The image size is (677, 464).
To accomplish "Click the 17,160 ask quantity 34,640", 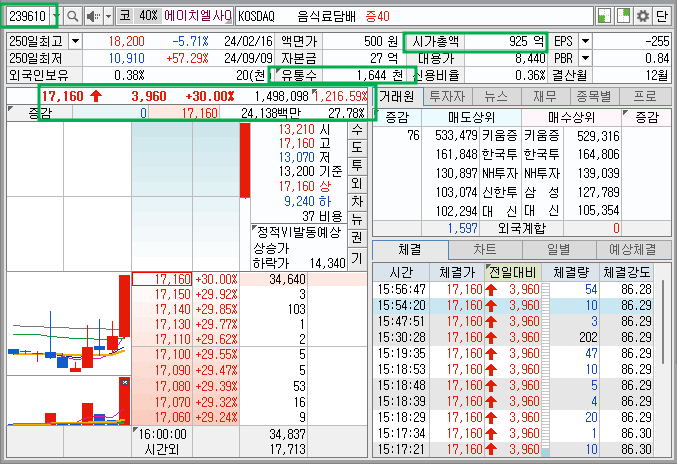I will pos(287,279).
